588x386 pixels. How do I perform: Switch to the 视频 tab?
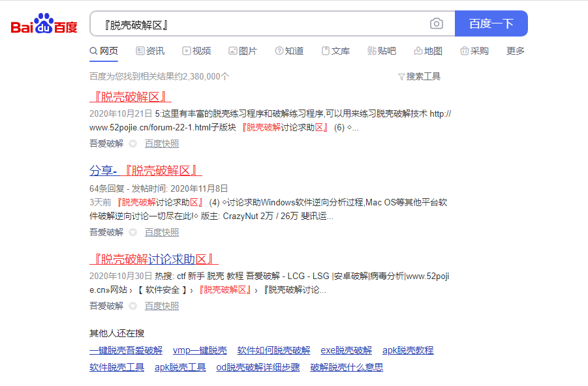(x=197, y=51)
